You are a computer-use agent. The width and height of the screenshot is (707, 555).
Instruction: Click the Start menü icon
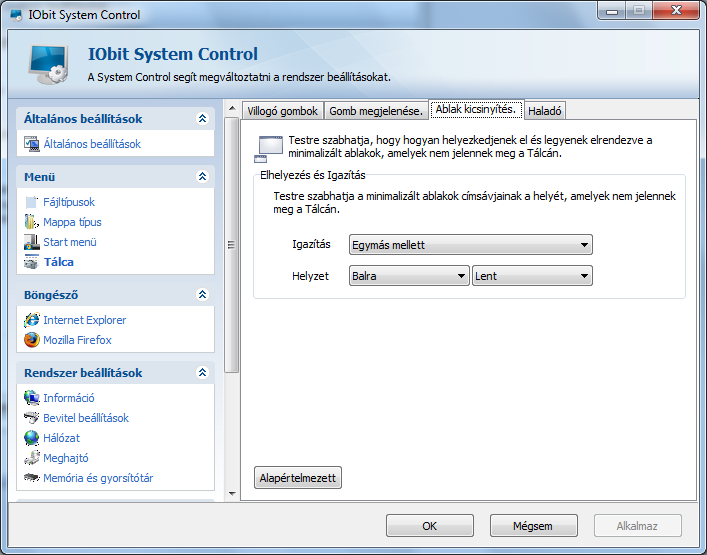[x=32, y=242]
